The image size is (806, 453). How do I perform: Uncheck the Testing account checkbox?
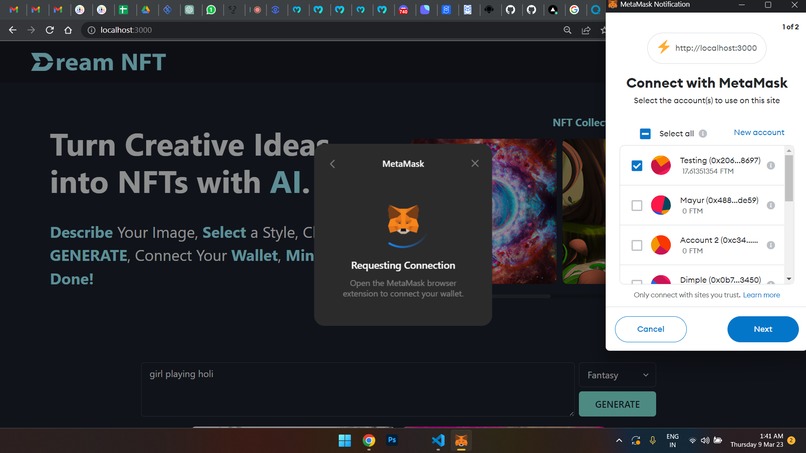pyautogui.click(x=637, y=166)
